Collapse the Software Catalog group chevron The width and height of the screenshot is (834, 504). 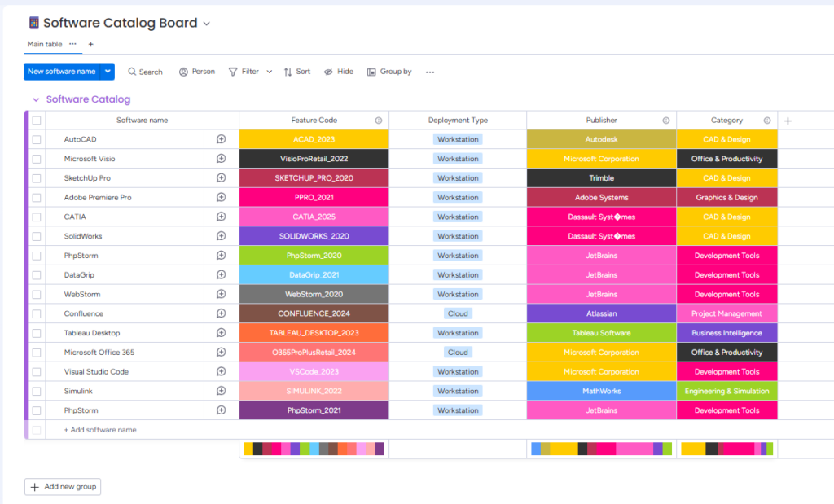coord(36,99)
